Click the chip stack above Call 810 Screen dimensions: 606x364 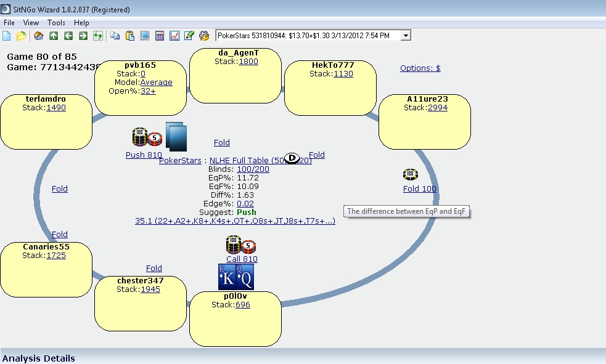tap(241, 245)
